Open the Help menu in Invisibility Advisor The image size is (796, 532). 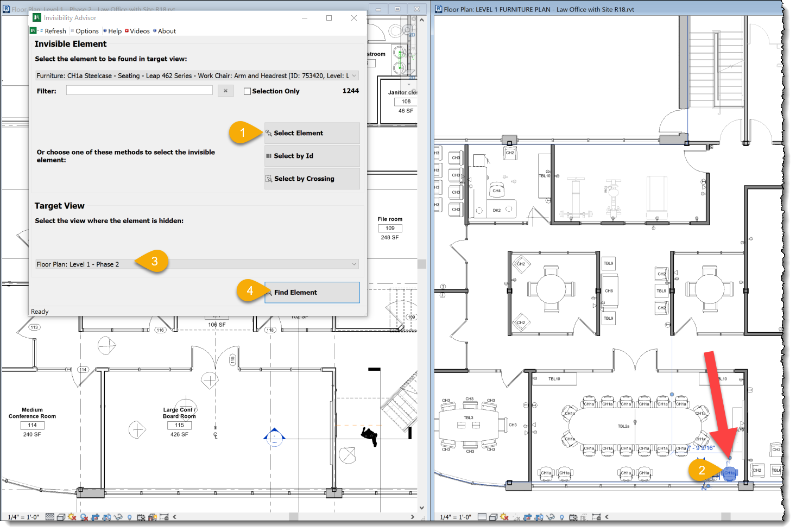112,31
